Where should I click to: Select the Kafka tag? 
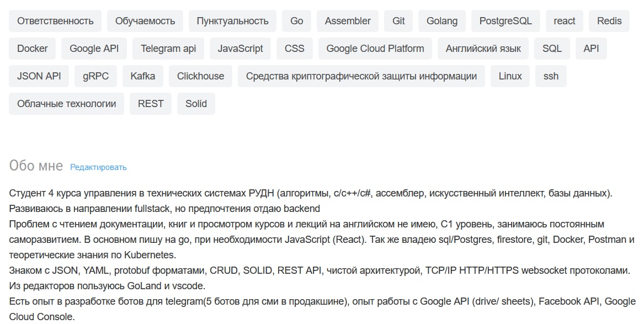click(142, 76)
